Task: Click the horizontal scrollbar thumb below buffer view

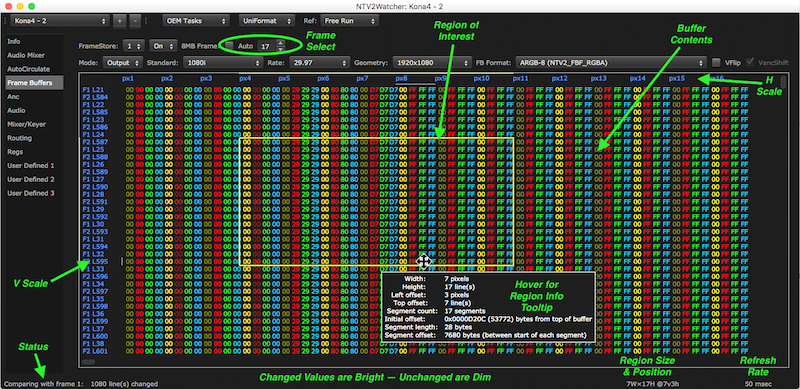Action: click(88, 362)
